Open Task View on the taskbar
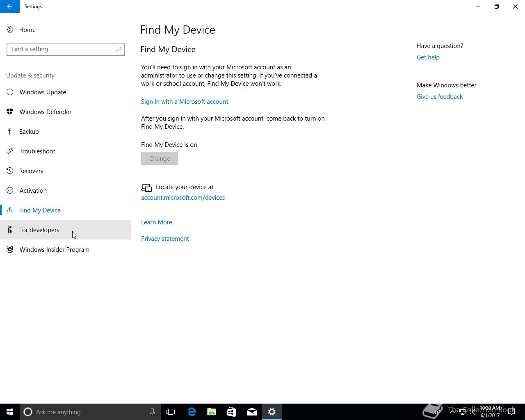The width and height of the screenshot is (525, 420). (171, 412)
